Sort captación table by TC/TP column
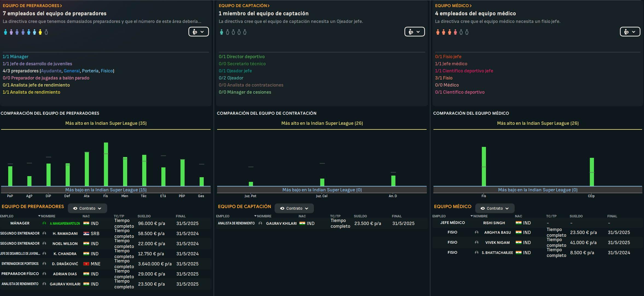644x296 pixels. (x=335, y=216)
